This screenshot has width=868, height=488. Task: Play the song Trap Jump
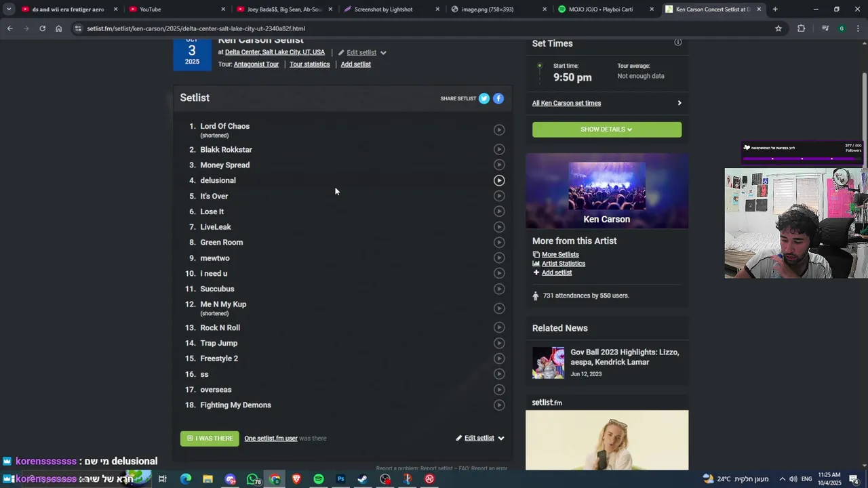499,343
